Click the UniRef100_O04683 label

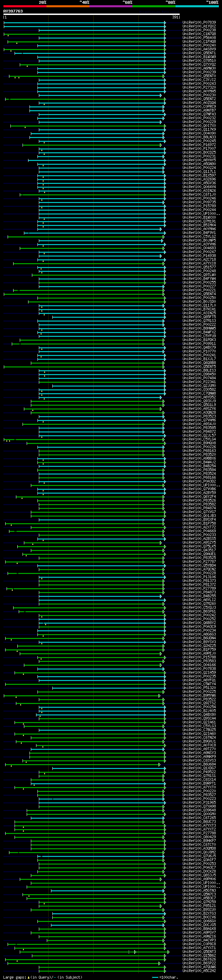click(x=199, y=248)
